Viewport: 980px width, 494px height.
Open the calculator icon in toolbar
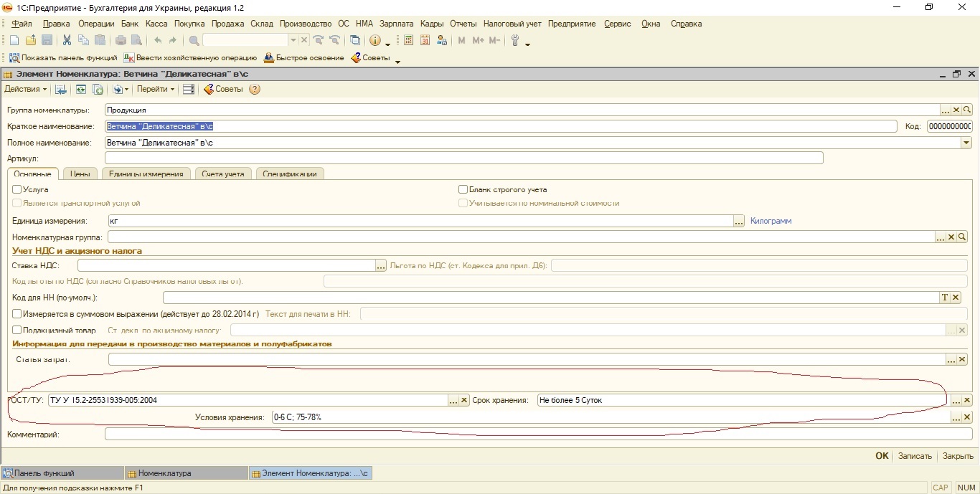409,41
